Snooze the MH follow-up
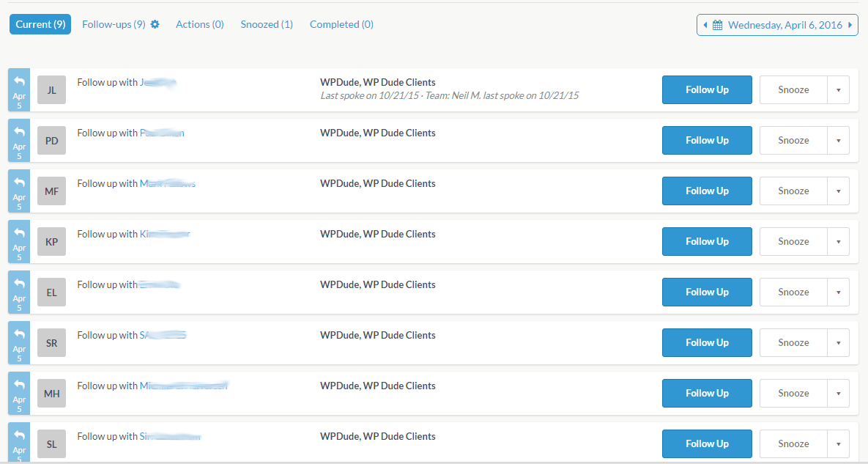 [x=793, y=393]
